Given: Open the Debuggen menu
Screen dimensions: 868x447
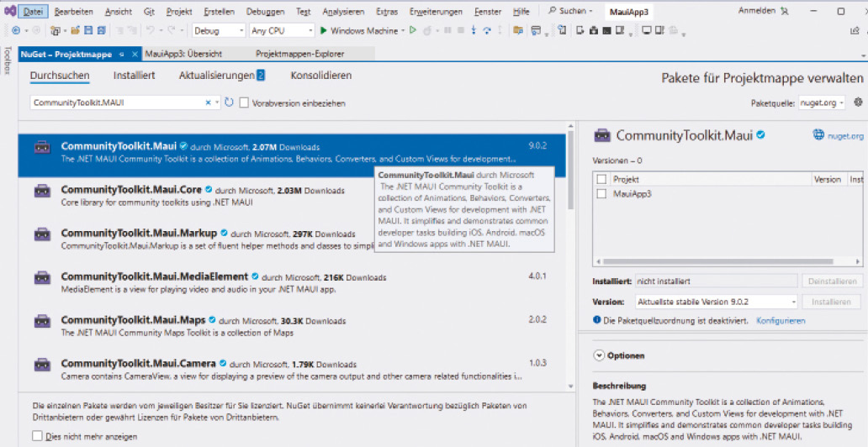Looking at the screenshot, I should [265, 11].
